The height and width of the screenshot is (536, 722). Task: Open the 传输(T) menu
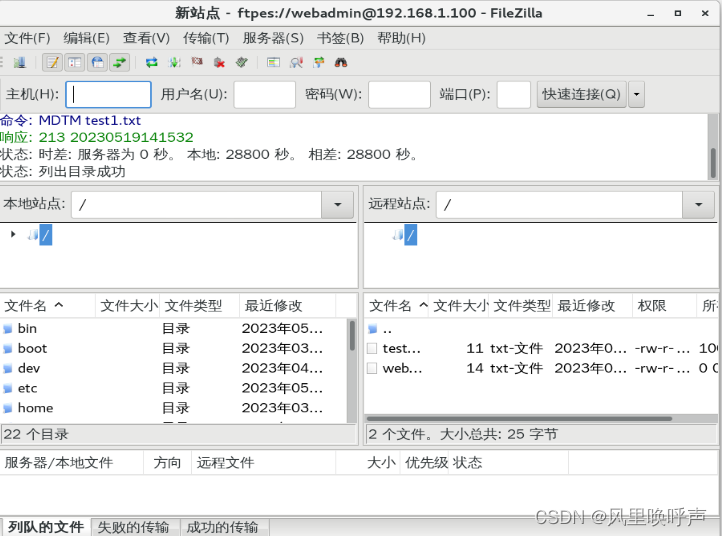point(206,38)
